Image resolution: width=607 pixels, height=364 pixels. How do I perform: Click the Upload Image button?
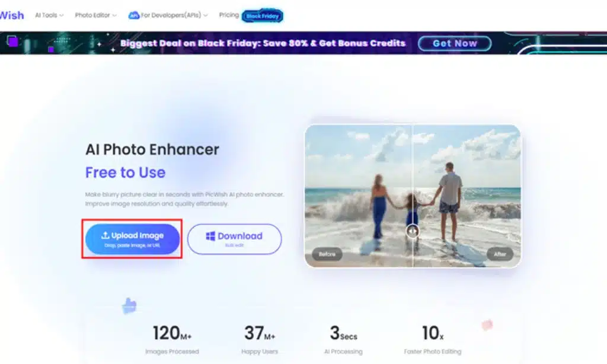[x=132, y=239]
